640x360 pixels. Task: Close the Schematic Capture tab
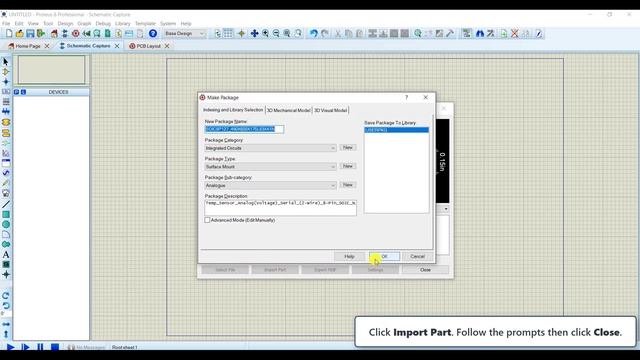pyautogui.click(x=117, y=46)
